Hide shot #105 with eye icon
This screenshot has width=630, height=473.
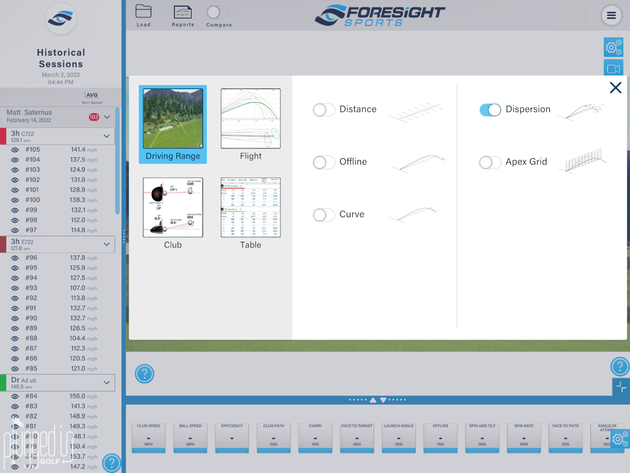15,149
